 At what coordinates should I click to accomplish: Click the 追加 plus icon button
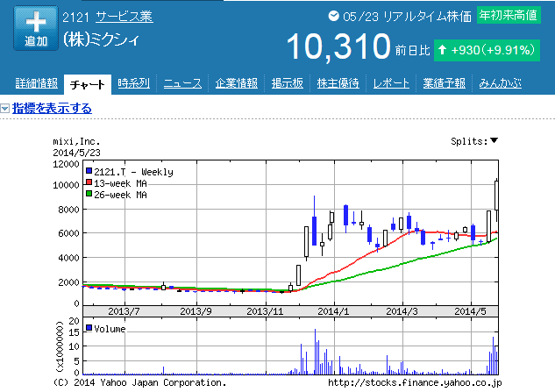tap(36, 28)
